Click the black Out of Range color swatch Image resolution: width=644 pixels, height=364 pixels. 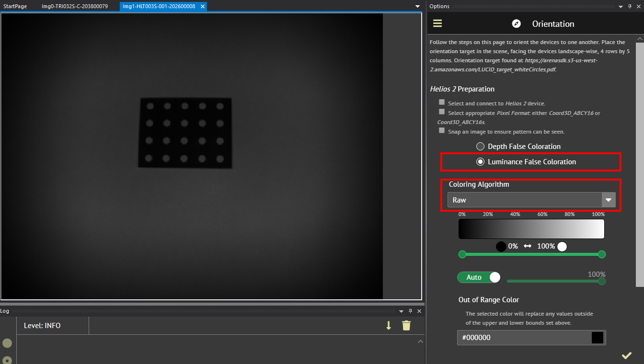pyautogui.click(x=598, y=337)
